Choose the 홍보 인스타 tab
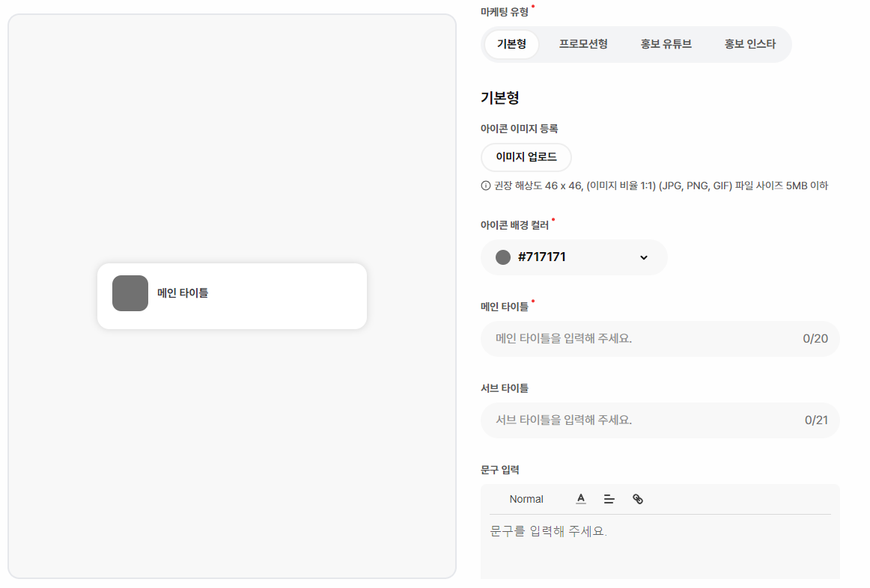 pos(749,44)
